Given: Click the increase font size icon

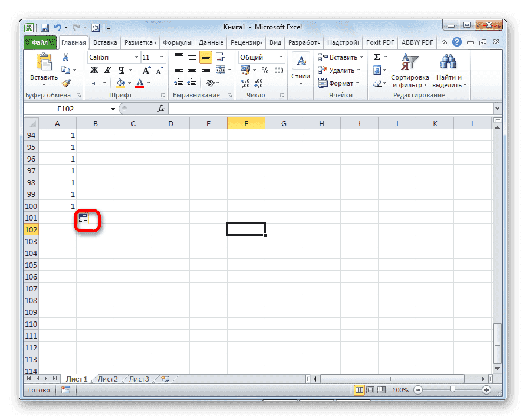Looking at the screenshot, I should (146, 70).
